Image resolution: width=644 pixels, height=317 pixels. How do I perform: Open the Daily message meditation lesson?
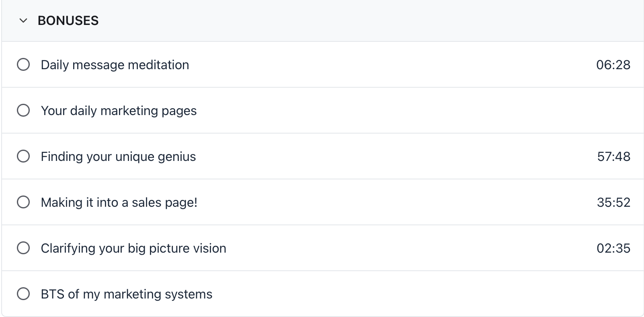[x=115, y=65]
